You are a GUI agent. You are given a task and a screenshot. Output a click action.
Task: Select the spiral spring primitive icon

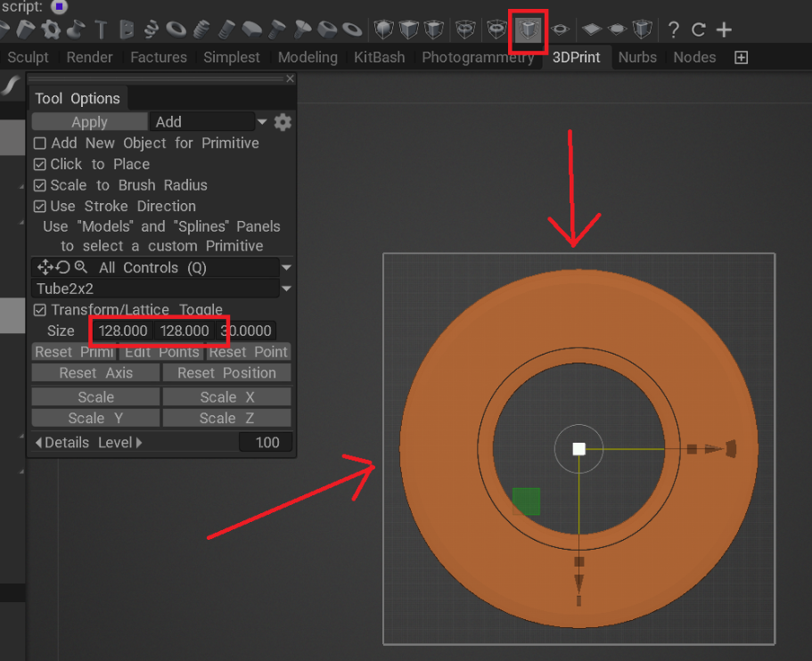tap(152, 29)
